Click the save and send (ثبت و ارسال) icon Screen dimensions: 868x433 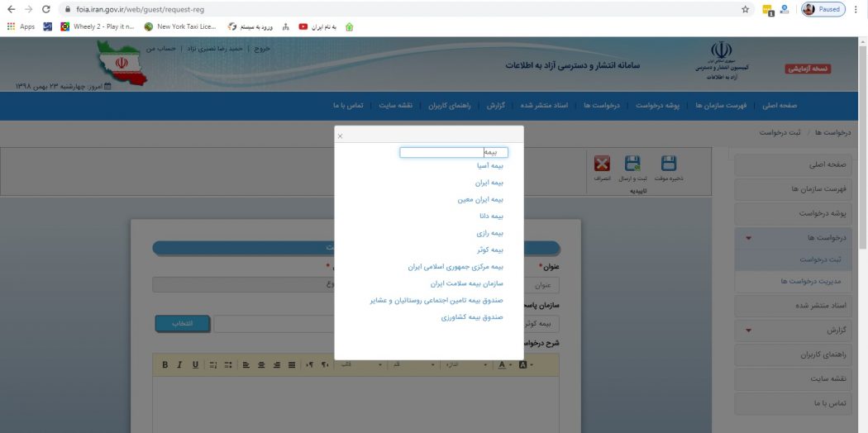[633, 164]
